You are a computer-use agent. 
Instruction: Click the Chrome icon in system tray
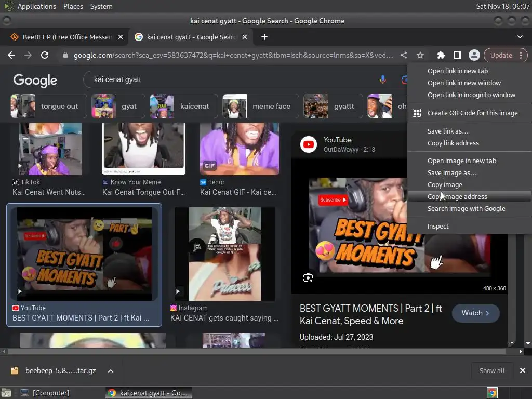[492, 393]
